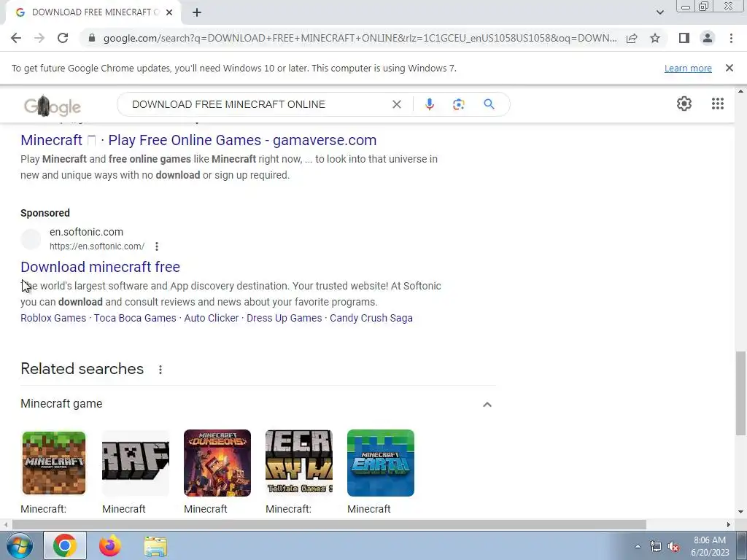Select the Minecraft Earth thumbnail
Screen dimensions: 747x560
tap(381, 463)
